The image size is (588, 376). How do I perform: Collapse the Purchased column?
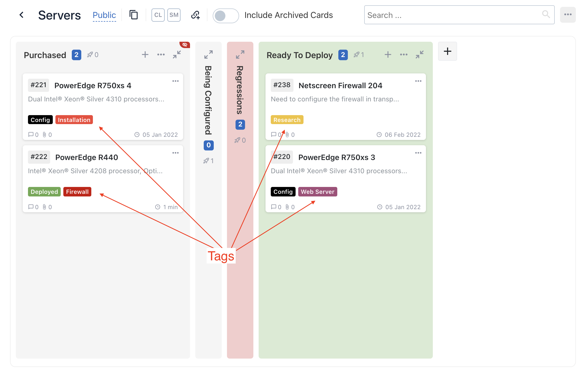(x=177, y=55)
